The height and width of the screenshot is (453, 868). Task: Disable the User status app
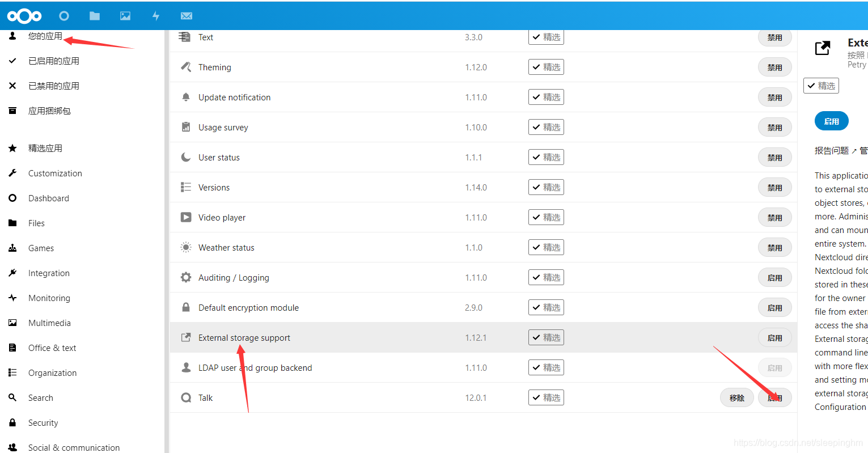pyautogui.click(x=775, y=158)
